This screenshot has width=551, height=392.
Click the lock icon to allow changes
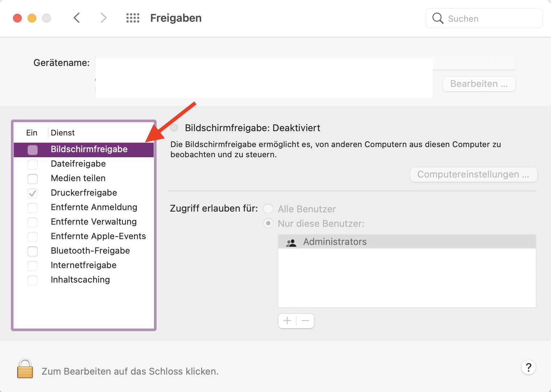[x=25, y=369]
